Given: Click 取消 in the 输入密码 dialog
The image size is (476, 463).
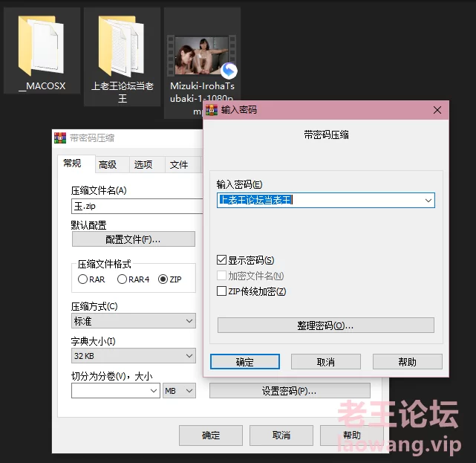Looking at the screenshot, I should tap(326, 362).
